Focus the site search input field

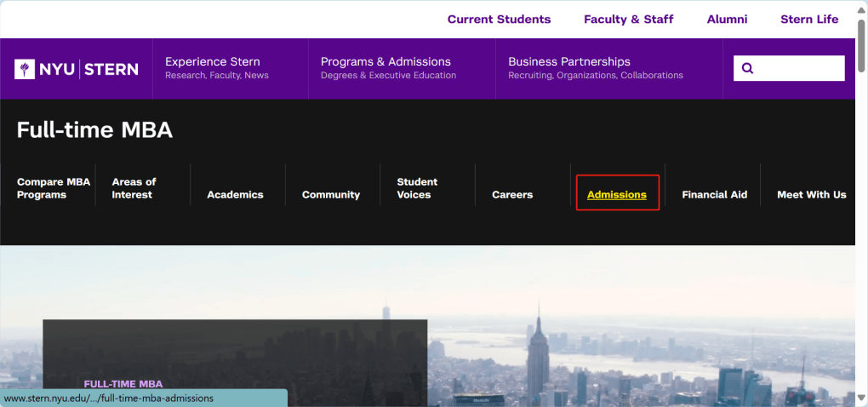789,68
